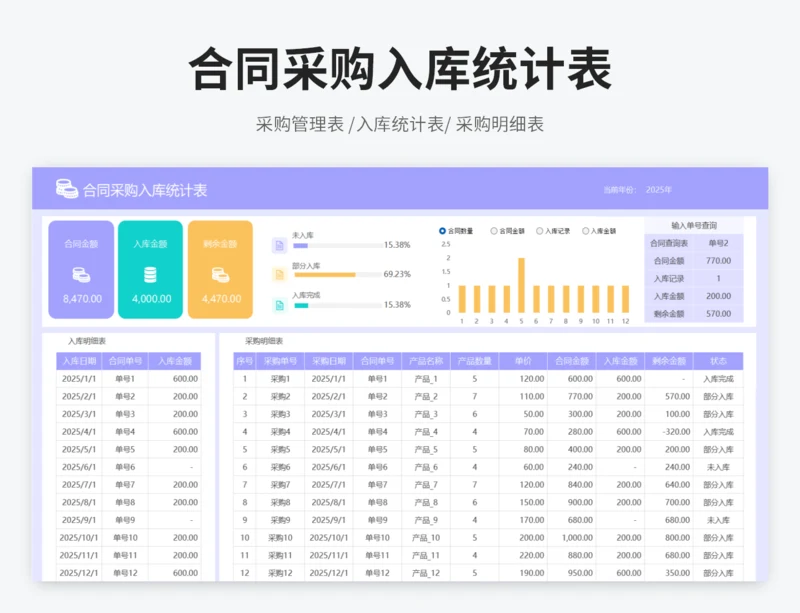Click the 序号 column header
The height and width of the screenshot is (613, 800).
pos(244,361)
